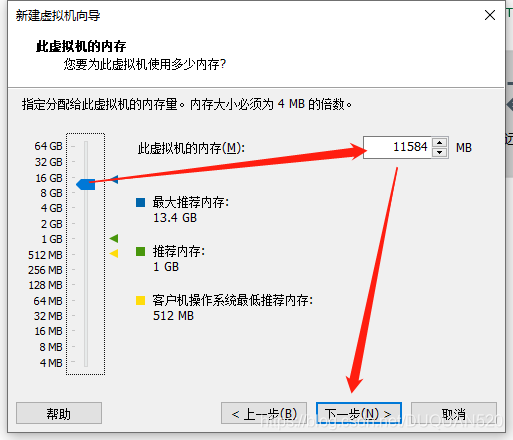Select the 64 MB scale label
The width and height of the screenshot is (513, 440).
(48, 301)
